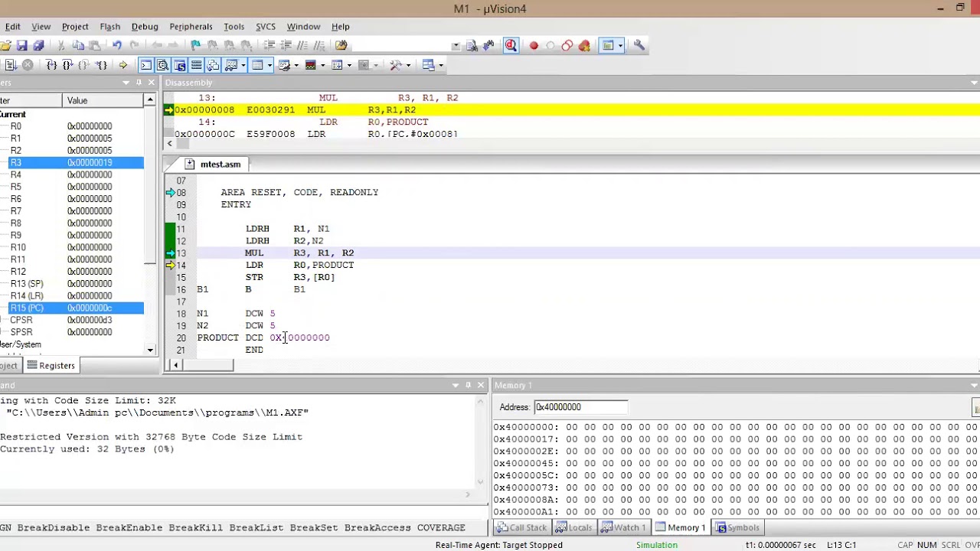This screenshot has height=551, width=980.
Task: Open the Registers panel options dropdown arrow
Action: click(126, 83)
